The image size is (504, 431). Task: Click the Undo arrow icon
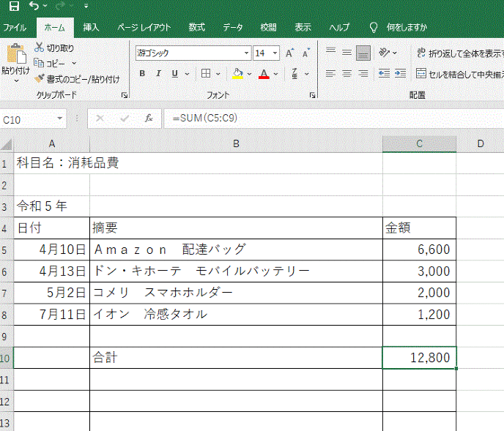coord(34,7)
